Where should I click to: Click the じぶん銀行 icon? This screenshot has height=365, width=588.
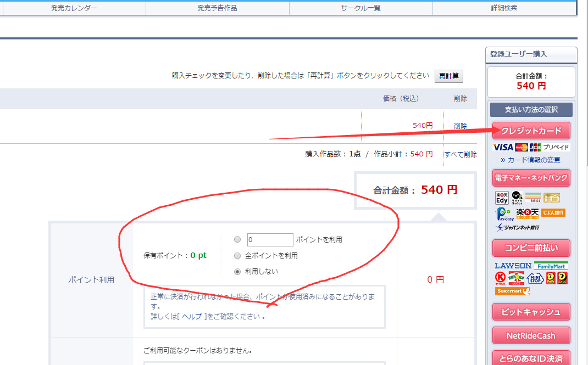point(553,211)
